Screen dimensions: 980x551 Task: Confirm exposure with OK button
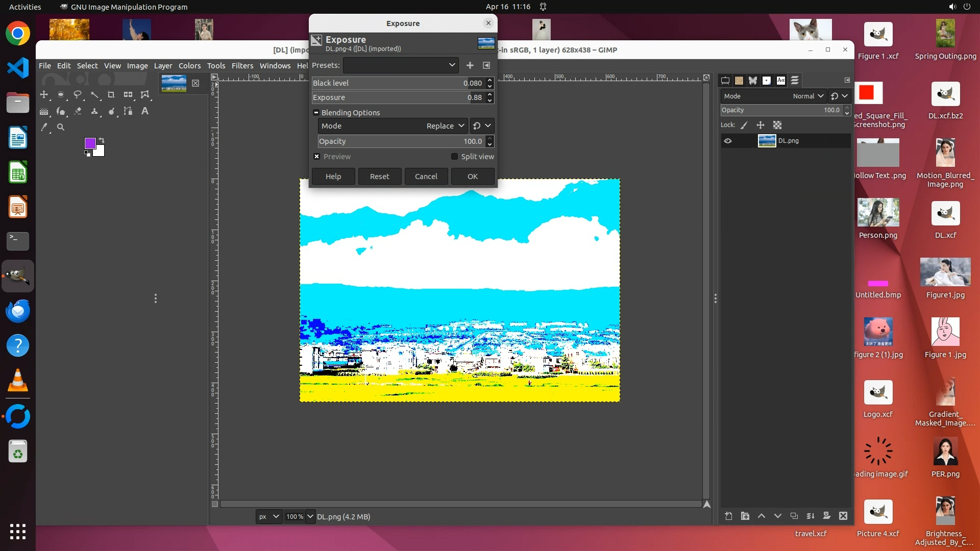[x=472, y=177]
